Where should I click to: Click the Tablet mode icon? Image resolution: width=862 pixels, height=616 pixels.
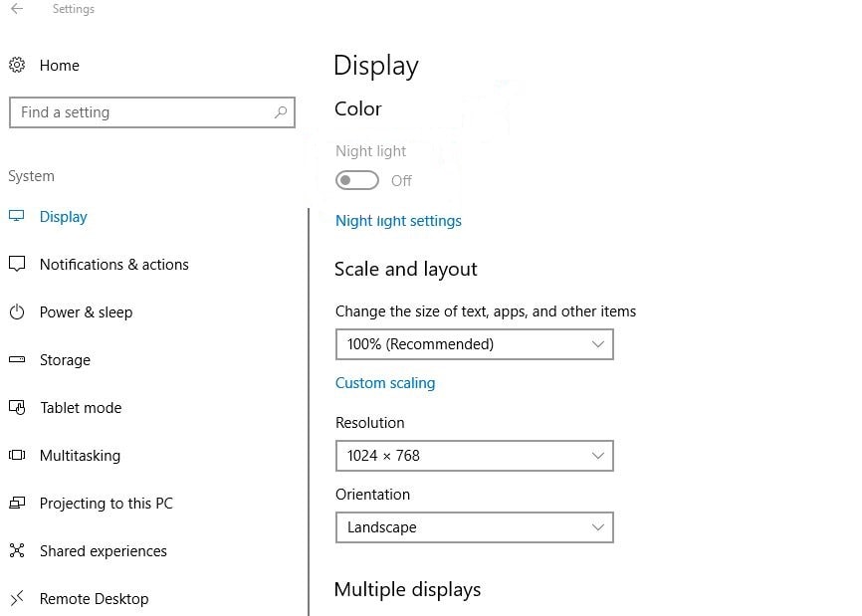tap(17, 407)
